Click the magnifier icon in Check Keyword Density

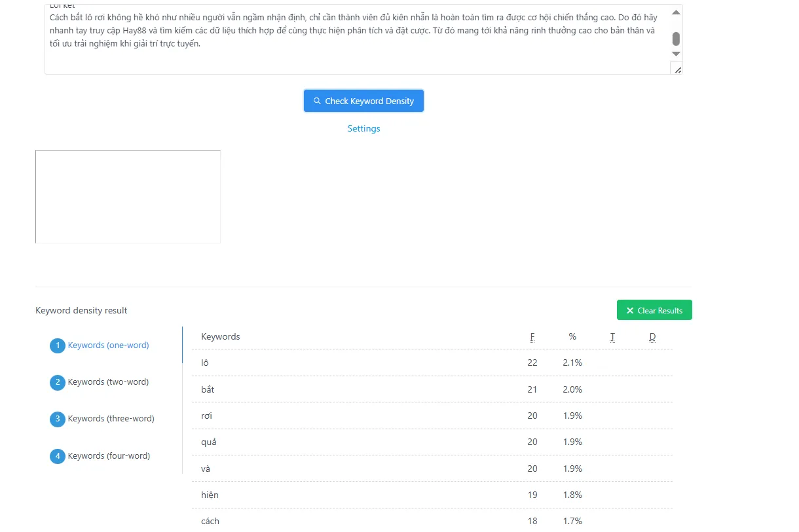click(317, 101)
